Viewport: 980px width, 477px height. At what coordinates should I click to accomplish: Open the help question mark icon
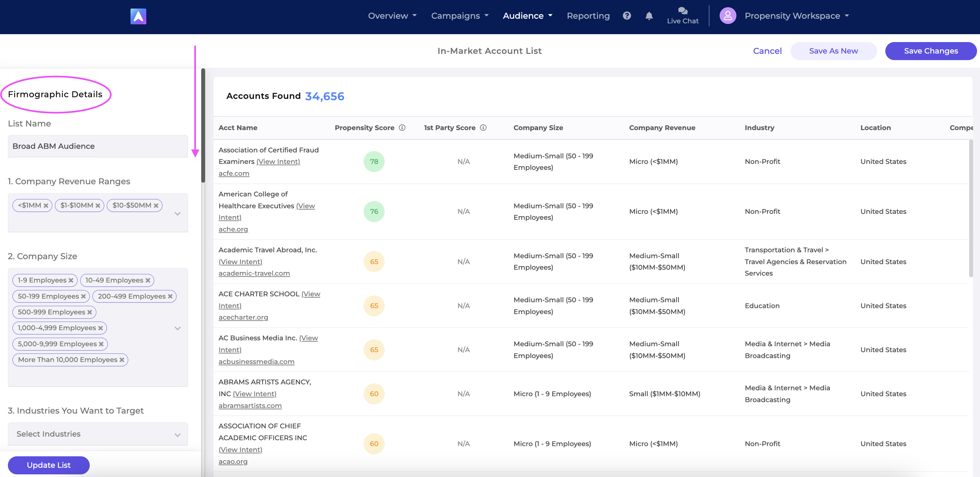point(627,15)
